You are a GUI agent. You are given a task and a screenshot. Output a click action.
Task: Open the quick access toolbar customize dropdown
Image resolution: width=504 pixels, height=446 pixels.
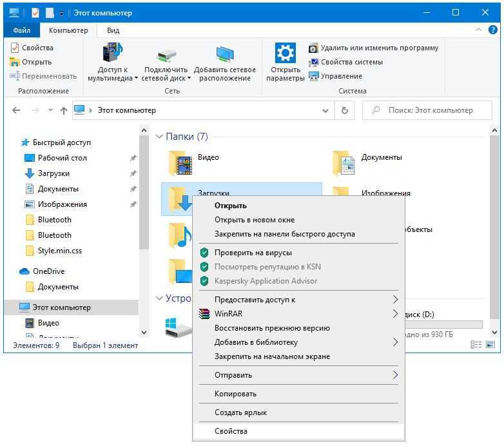pos(61,13)
